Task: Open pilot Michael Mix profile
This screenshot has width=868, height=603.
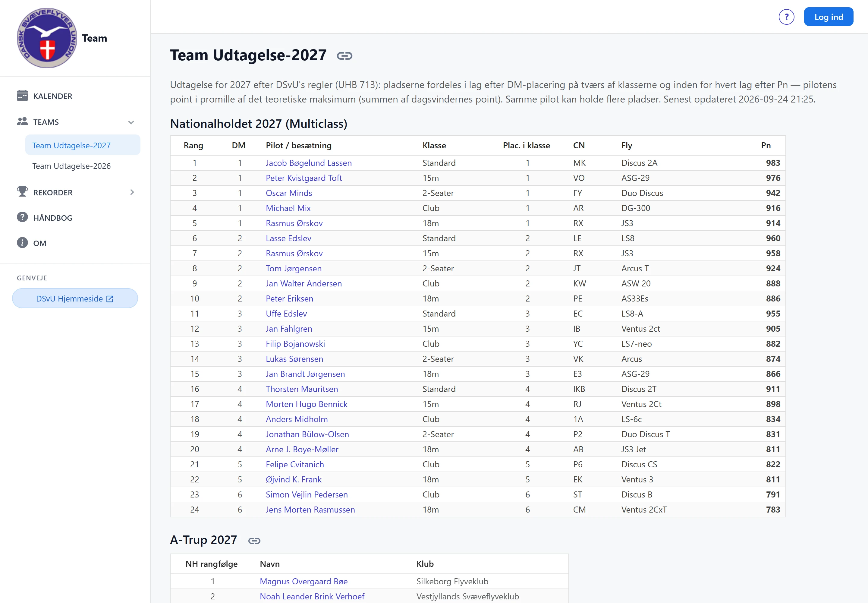Action: click(288, 208)
